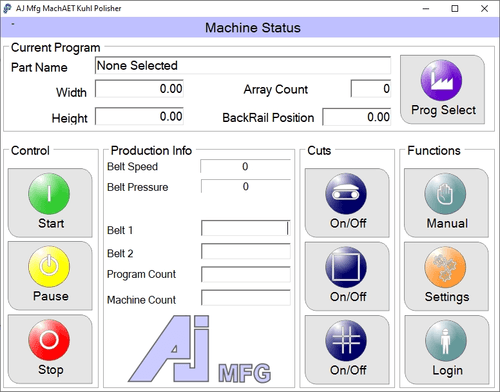Screen dimensions: 500x392
Task: Click the Machine Status header text
Action: [253, 28]
